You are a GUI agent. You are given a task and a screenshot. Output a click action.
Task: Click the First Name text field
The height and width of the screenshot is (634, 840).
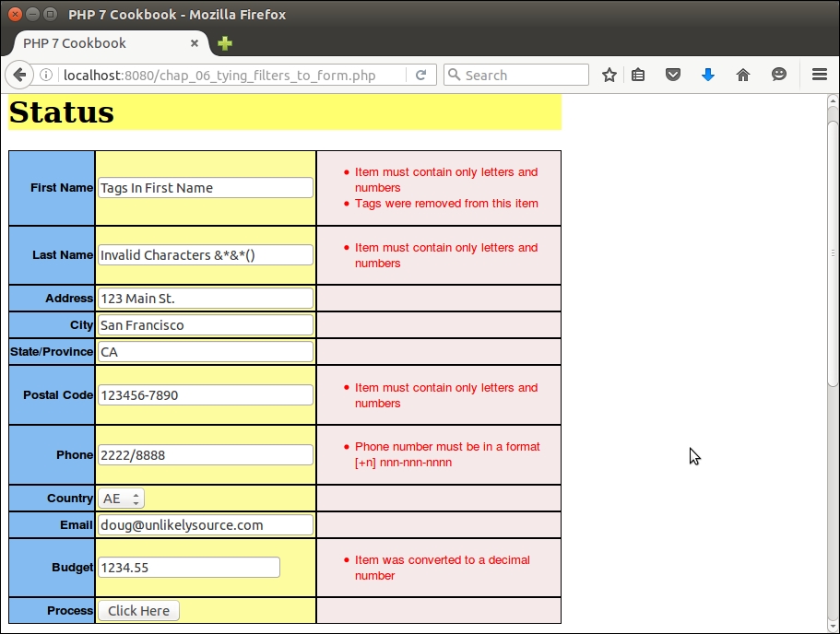[x=205, y=188]
